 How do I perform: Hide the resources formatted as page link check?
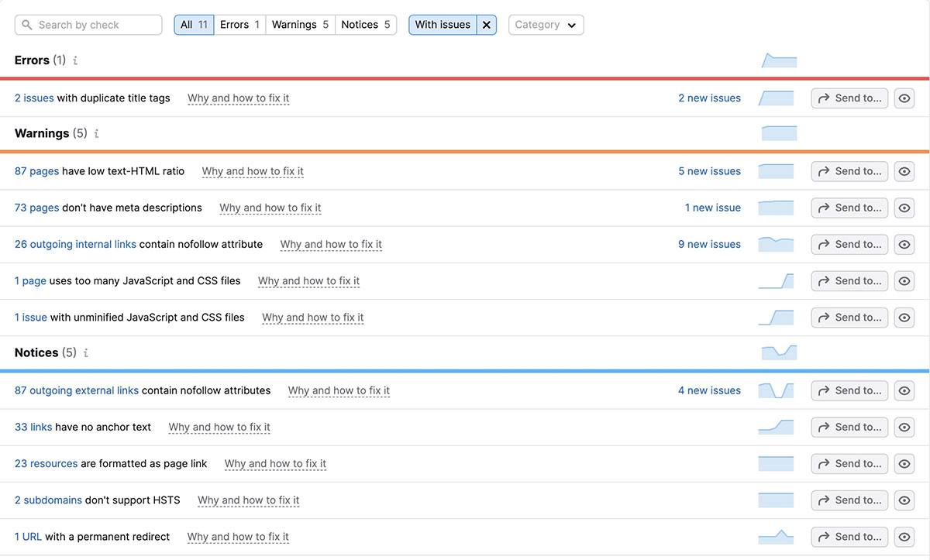pyautogui.click(x=904, y=463)
